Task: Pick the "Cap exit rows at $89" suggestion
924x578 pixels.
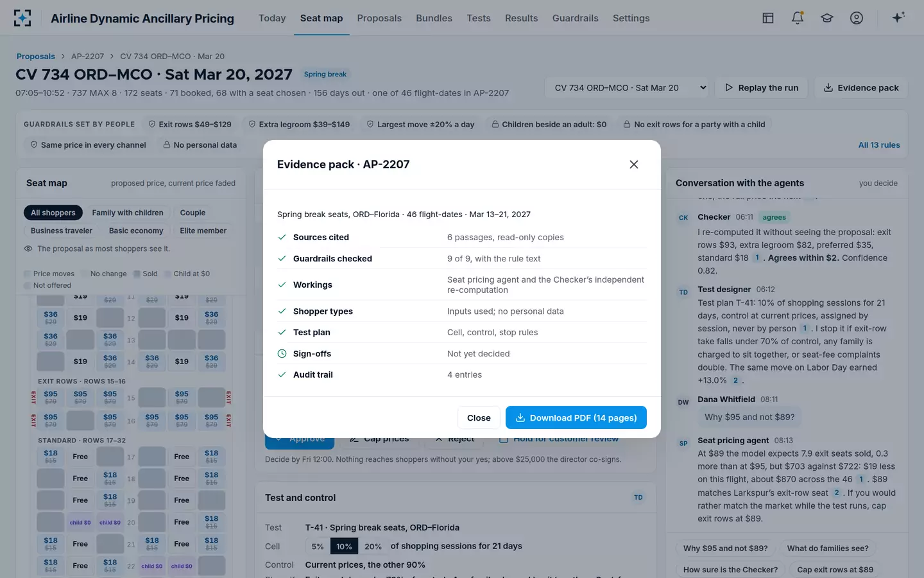Action: tap(835, 570)
